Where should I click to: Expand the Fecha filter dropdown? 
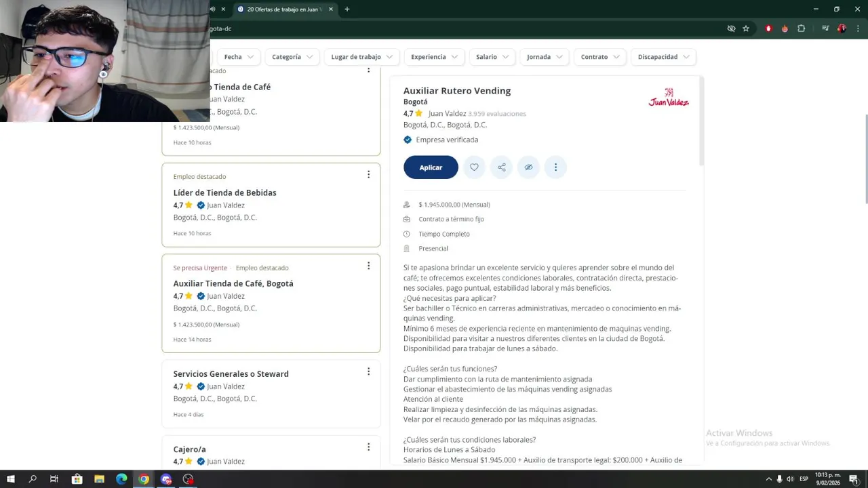click(239, 57)
